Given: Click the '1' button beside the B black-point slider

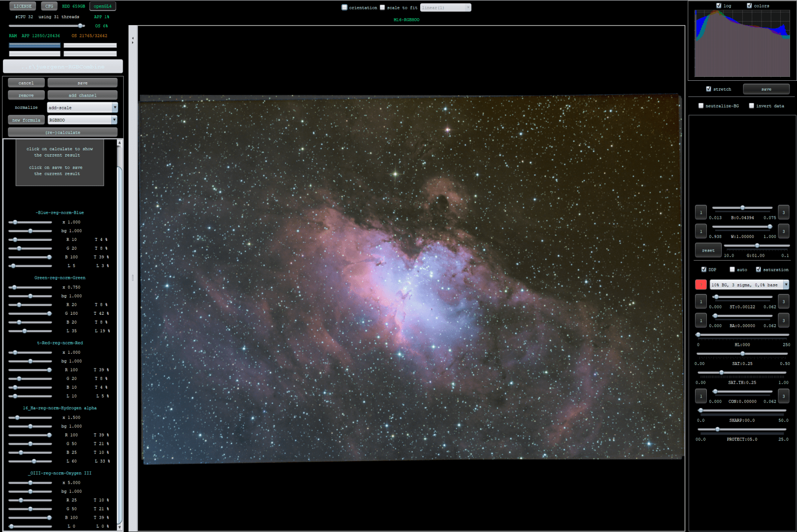Looking at the screenshot, I should click(701, 212).
